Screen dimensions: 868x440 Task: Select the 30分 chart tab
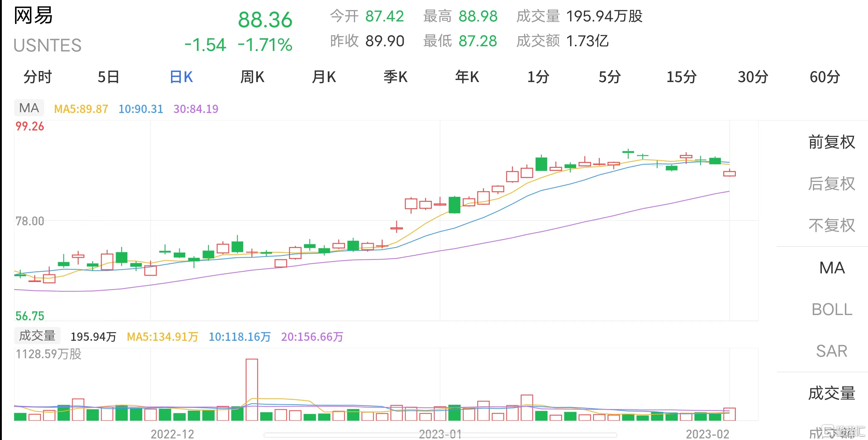(753, 77)
